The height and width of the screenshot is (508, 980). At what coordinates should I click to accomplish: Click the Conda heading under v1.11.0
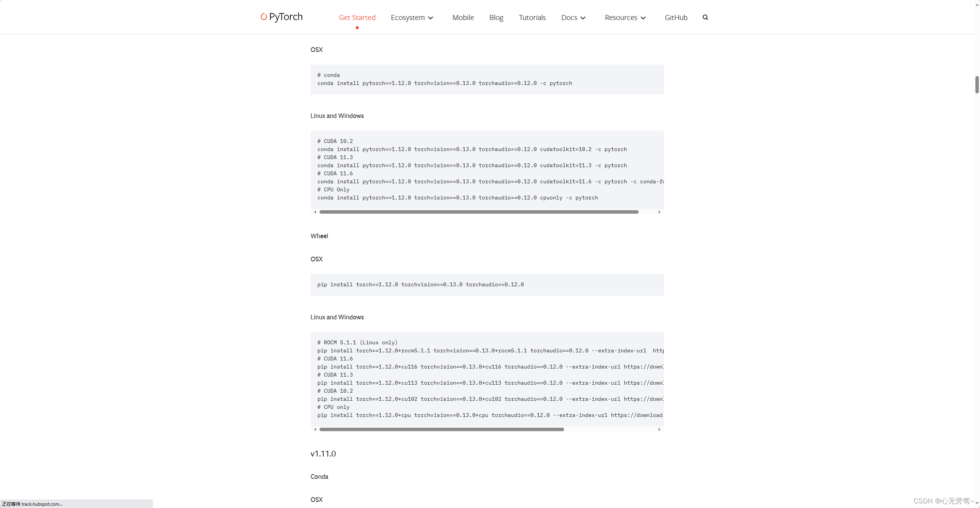tap(319, 476)
